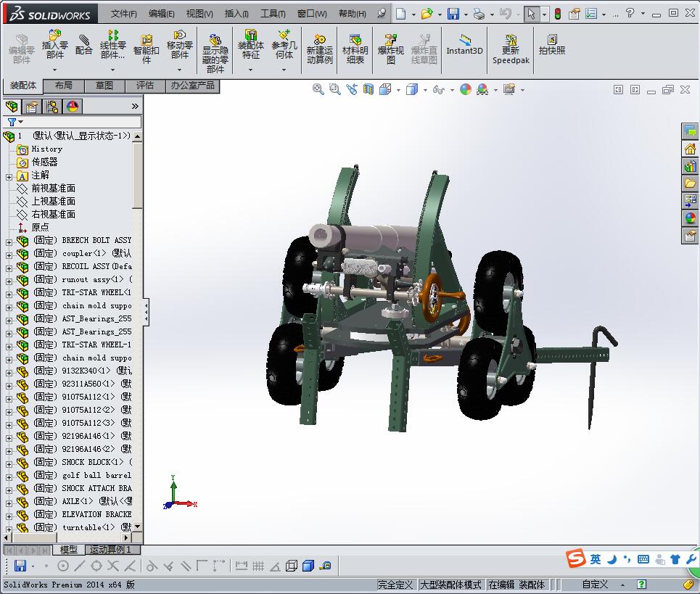This screenshot has width=700, height=594.
Task: Open the 工具(T) menu
Action: pyautogui.click(x=273, y=14)
